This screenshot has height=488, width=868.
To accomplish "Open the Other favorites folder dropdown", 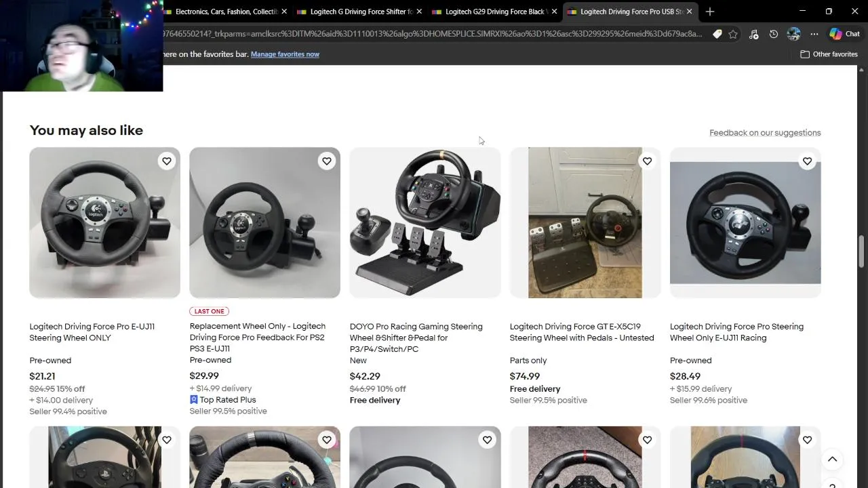I will [829, 54].
